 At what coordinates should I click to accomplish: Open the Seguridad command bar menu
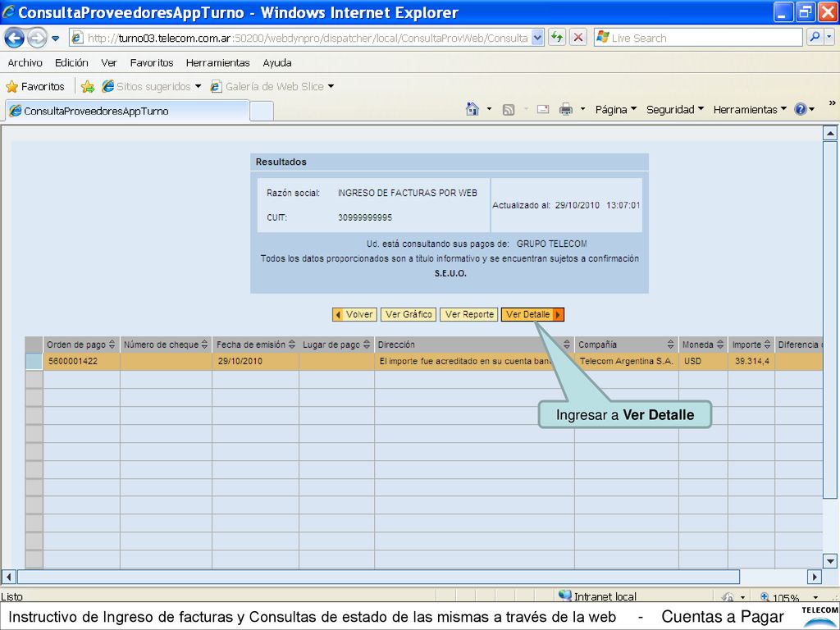pyautogui.click(x=674, y=109)
